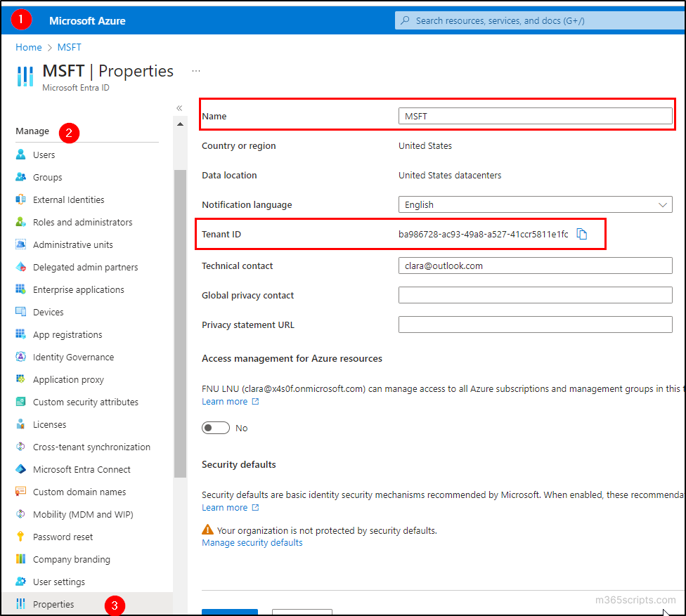Screen dimensions: 686x616
Task: Copy the Tenant ID value
Action: point(582,234)
